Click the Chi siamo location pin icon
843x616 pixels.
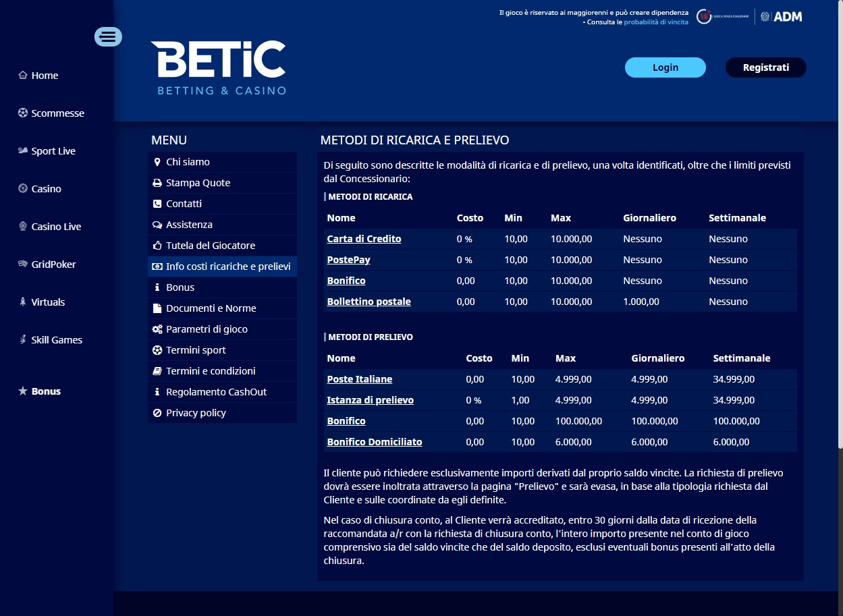click(x=157, y=162)
